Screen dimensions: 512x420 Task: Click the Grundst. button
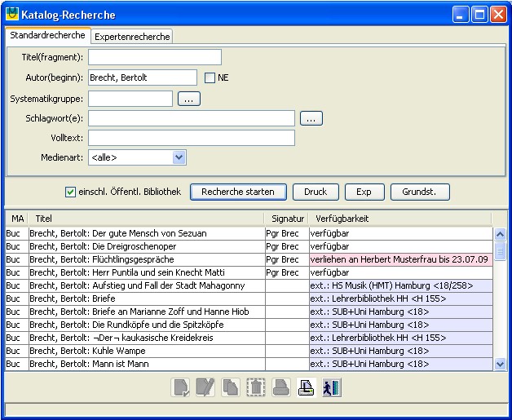pyautogui.click(x=420, y=192)
